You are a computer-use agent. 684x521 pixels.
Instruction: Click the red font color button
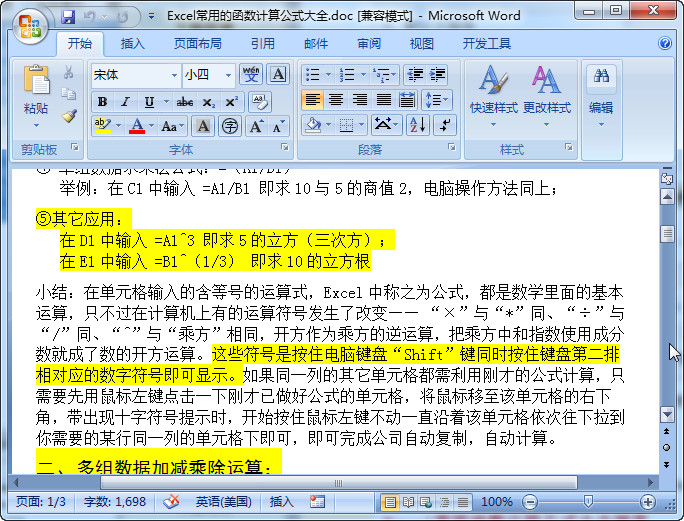[137, 126]
